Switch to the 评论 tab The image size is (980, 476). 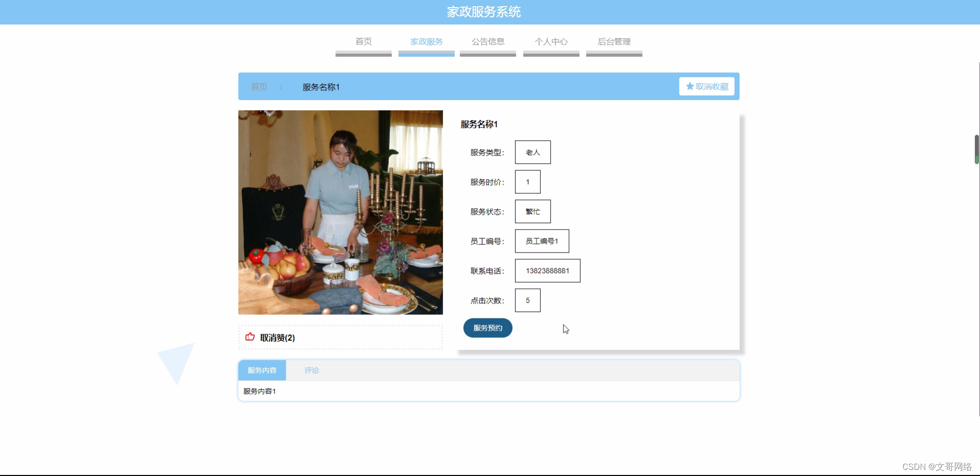(311, 370)
